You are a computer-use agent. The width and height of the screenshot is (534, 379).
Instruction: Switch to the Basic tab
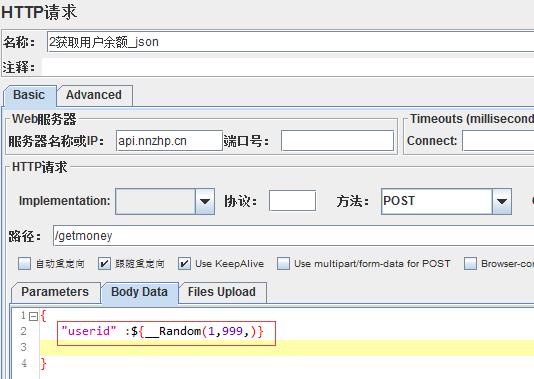tap(29, 95)
